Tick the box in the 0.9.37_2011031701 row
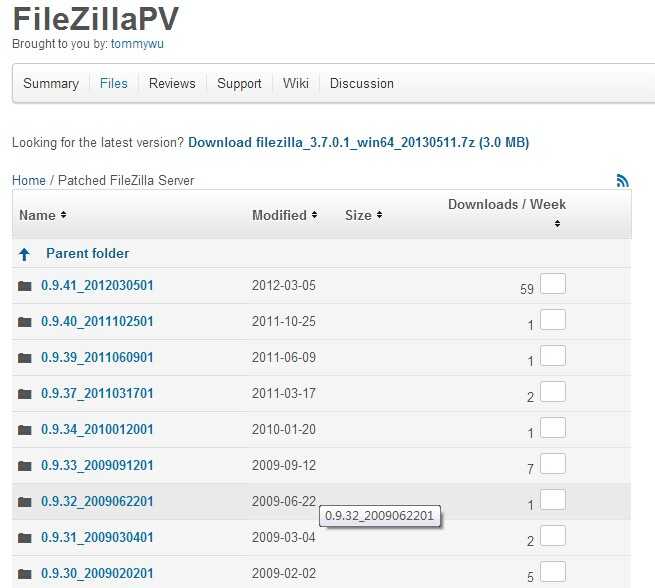Image resolution: width=655 pixels, height=588 pixels. pyautogui.click(x=553, y=391)
